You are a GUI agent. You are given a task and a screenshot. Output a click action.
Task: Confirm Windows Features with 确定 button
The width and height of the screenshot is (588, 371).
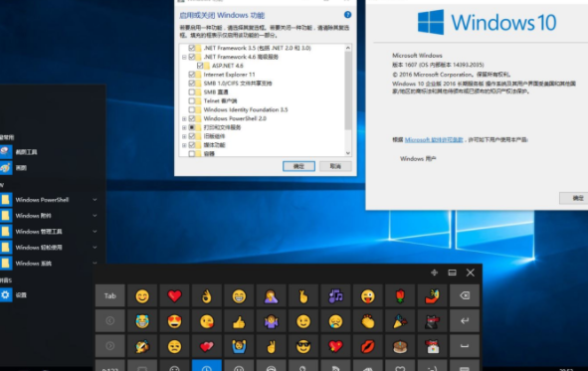pos(298,166)
